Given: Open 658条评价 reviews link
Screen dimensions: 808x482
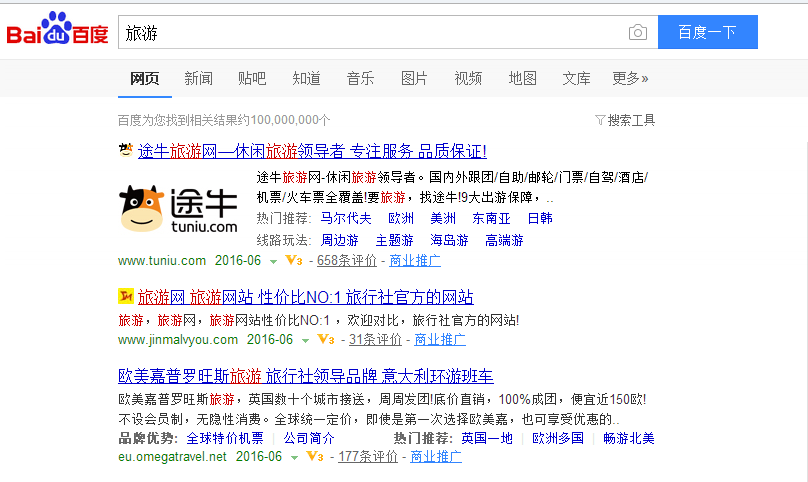Looking at the screenshot, I should point(346,261).
